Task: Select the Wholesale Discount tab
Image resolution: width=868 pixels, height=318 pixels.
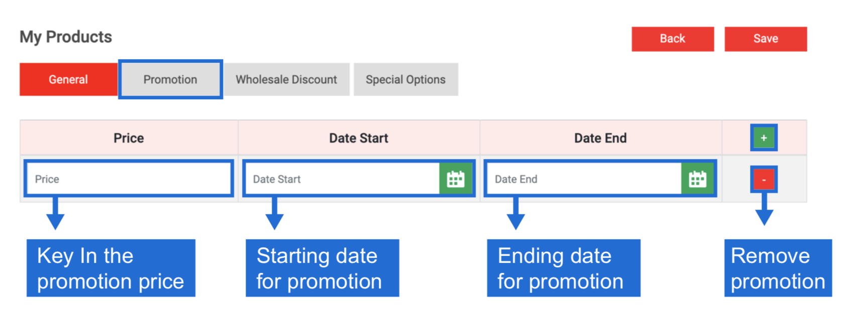Action: (286, 79)
